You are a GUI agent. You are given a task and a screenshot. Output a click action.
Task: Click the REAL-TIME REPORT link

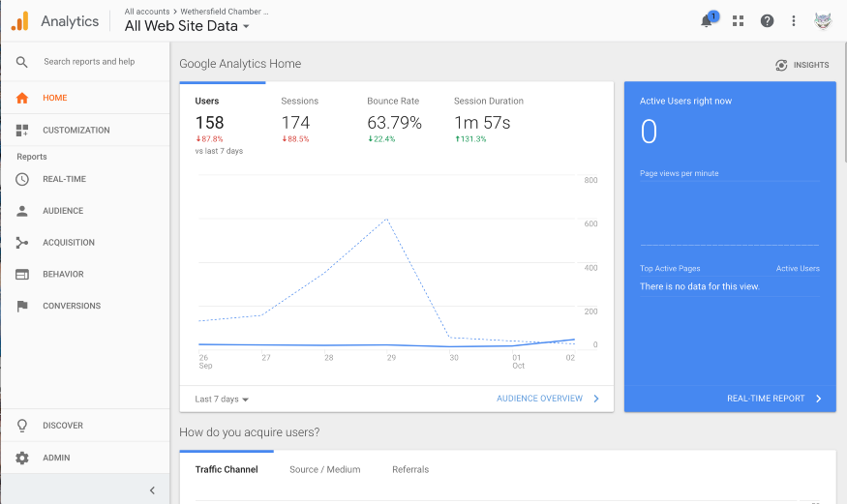tap(766, 399)
